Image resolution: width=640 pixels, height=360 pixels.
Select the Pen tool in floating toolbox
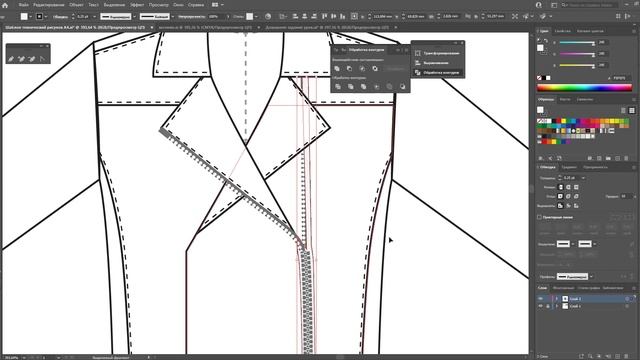coord(11,59)
